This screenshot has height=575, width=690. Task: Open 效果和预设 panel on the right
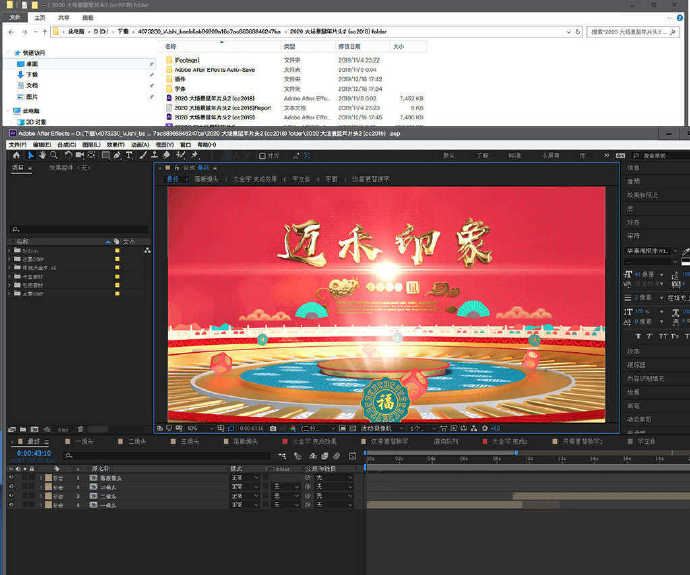(643, 195)
